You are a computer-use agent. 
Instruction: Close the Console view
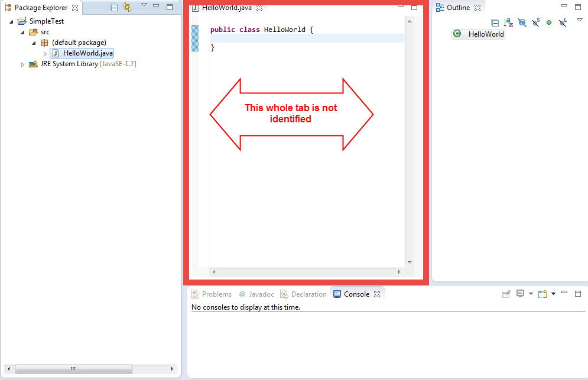377,294
